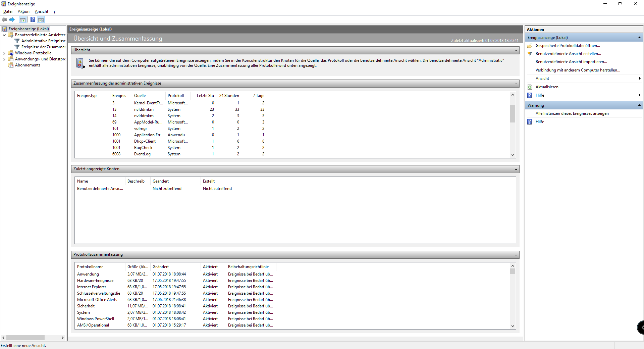This screenshot has height=349, width=644.
Task: Click the refresh icon beside Aktualisieren
Action: click(530, 87)
